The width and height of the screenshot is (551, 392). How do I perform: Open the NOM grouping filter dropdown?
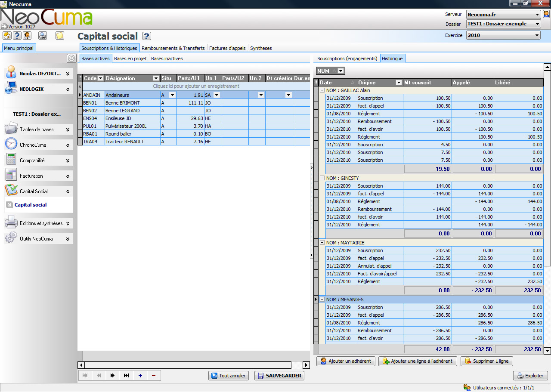341,71
